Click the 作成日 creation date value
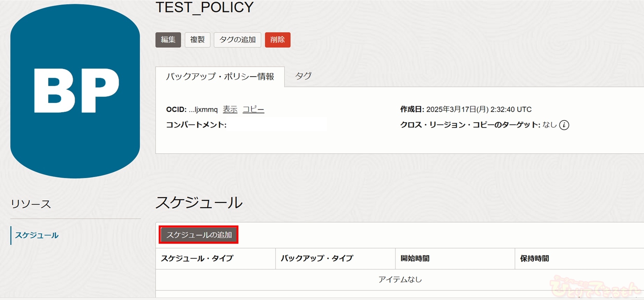The image size is (644, 300). click(x=479, y=110)
